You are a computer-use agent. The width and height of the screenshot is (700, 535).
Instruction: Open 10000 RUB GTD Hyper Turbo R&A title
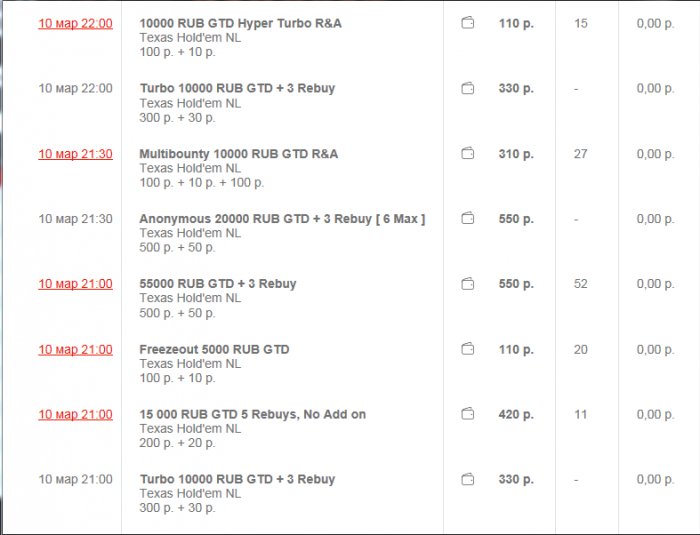coord(240,23)
